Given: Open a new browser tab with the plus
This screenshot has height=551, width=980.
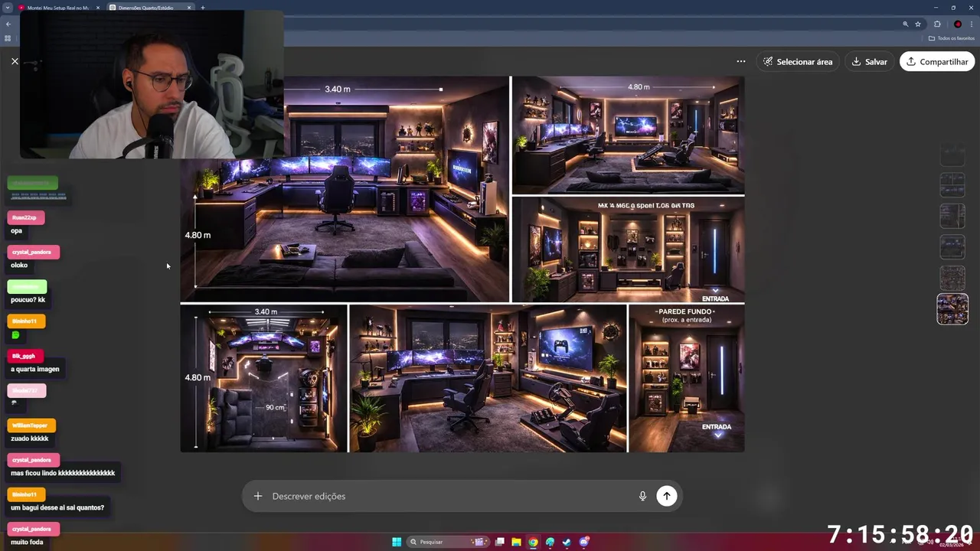Looking at the screenshot, I should 202,8.
